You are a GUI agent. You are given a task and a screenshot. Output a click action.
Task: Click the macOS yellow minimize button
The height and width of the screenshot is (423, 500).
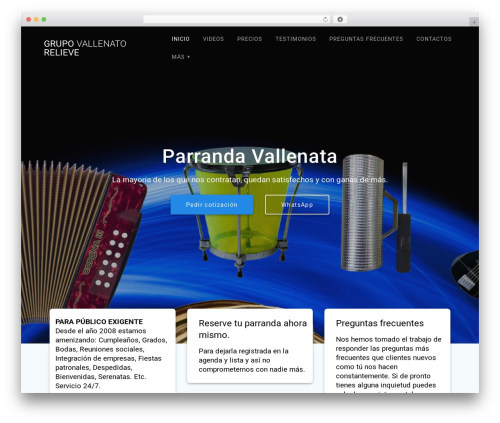[36, 20]
